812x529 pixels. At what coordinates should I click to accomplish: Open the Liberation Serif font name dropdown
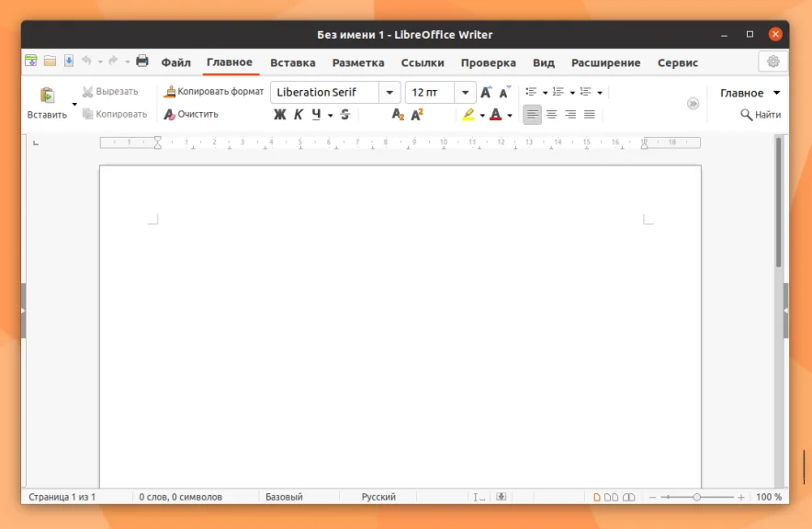click(390, 93)
